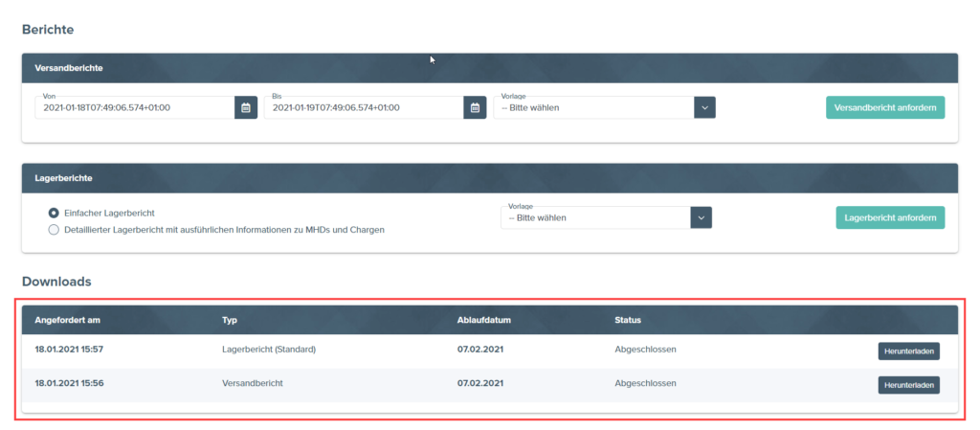The height and width of the screenshot is (430, 980).
Task: Select Detaillierter Lagerbericht radio option
Action: [54, 230]
